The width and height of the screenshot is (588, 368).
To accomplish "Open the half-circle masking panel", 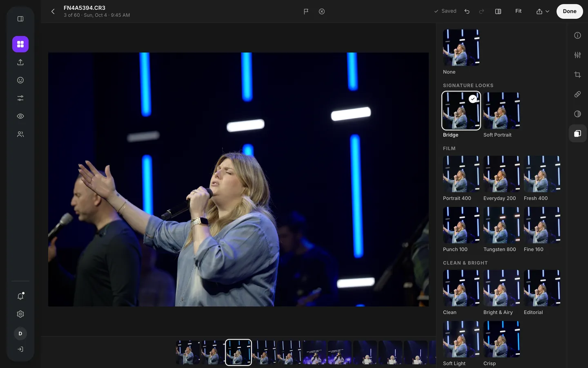I will (577, 114).
